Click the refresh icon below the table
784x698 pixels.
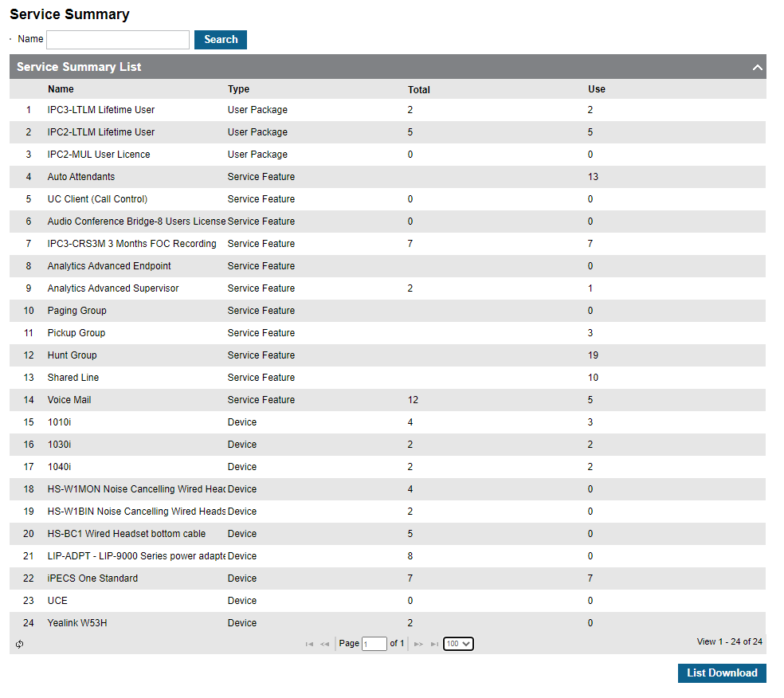tap(19, 644)
